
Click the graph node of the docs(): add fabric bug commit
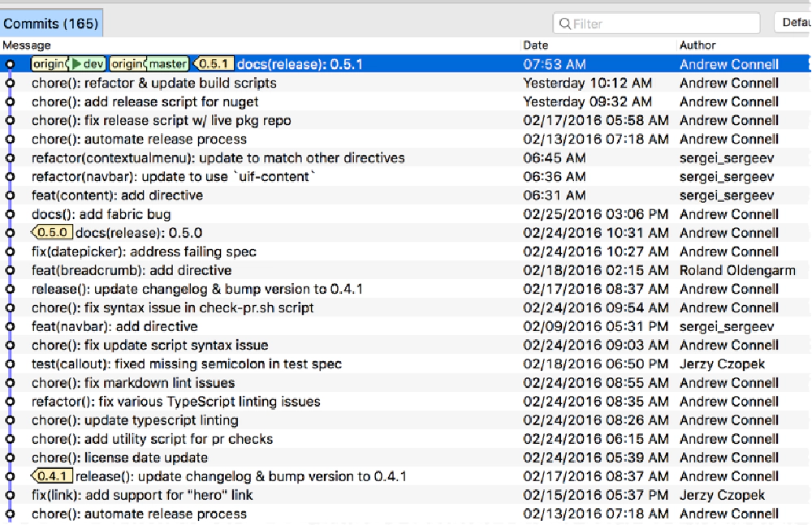[10, 214]
